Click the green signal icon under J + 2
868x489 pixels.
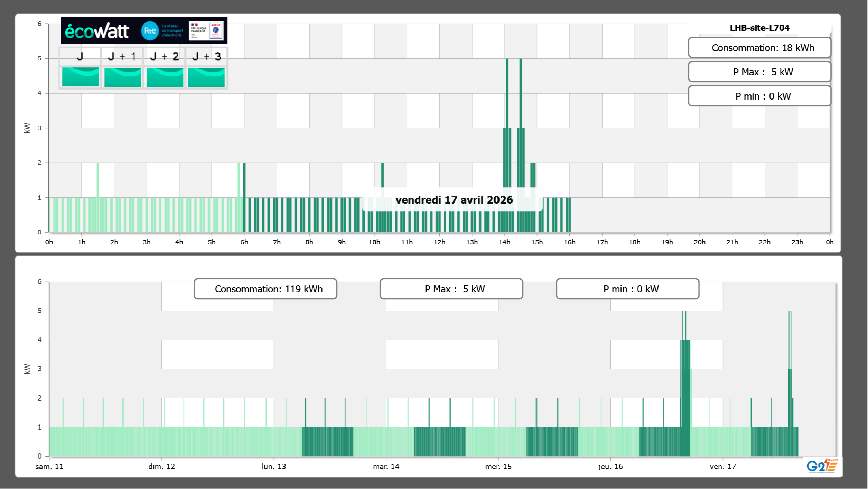(x=165, y=77)
